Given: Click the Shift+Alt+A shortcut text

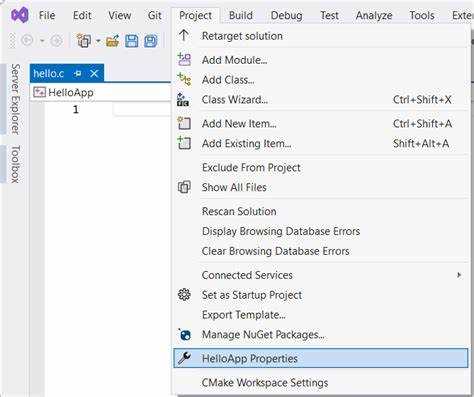Looking at the screenshot, I should pyautogui.click(x=421, y=144).
